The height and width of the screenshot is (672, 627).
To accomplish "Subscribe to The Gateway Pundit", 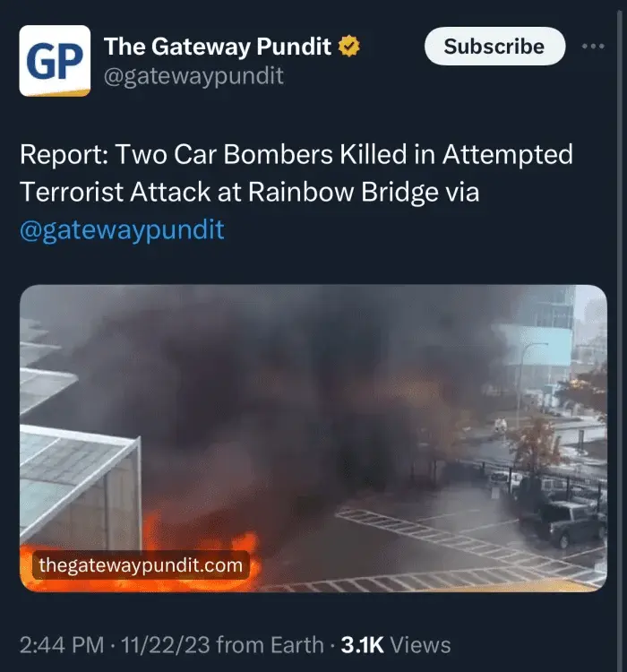I will tap(494, 46).
